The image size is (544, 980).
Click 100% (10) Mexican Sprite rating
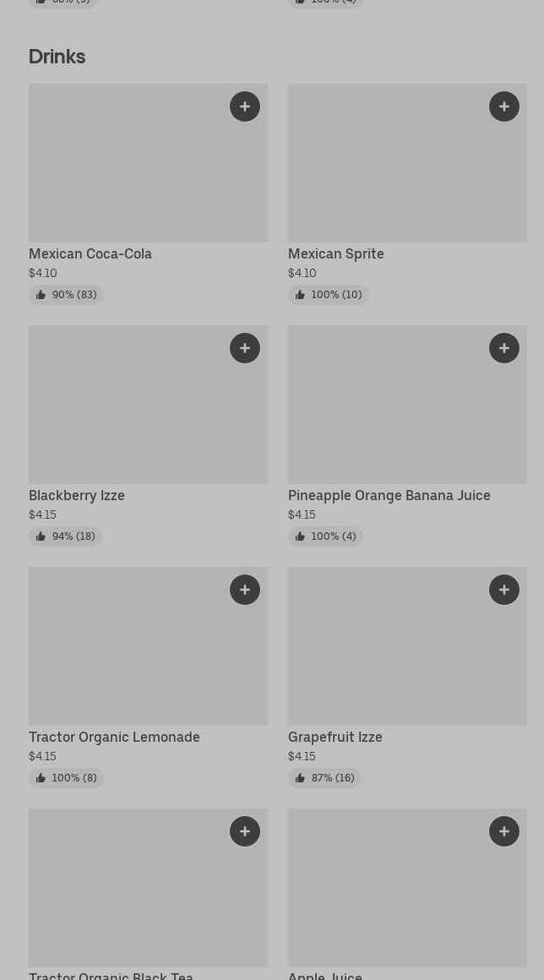(x=328, y=295)
